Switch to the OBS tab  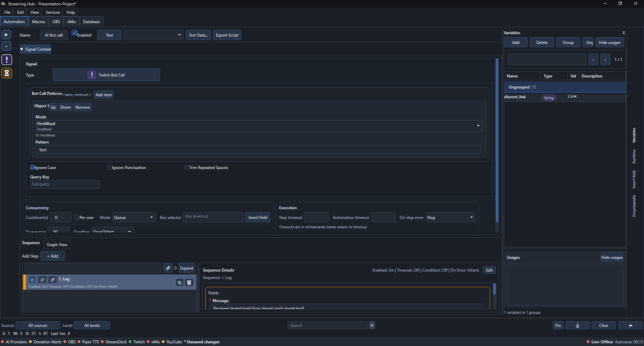tap(56, 21)
